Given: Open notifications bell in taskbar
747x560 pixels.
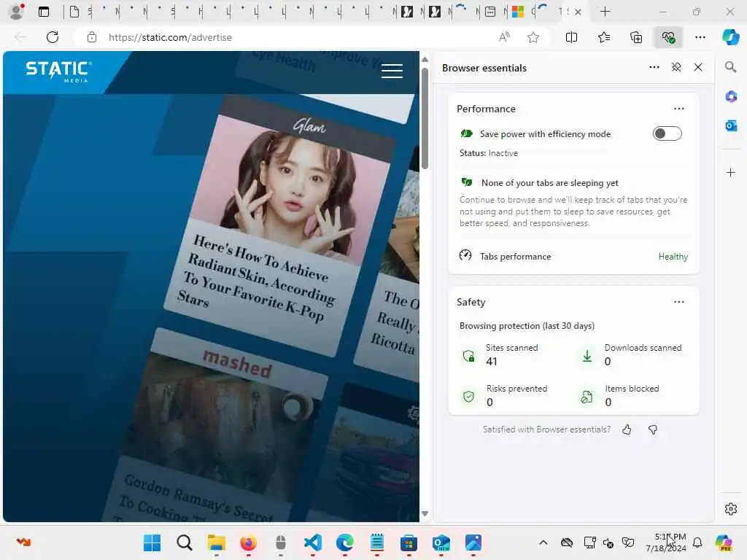Looking at the screenshot, I should [x=697, y=542].
